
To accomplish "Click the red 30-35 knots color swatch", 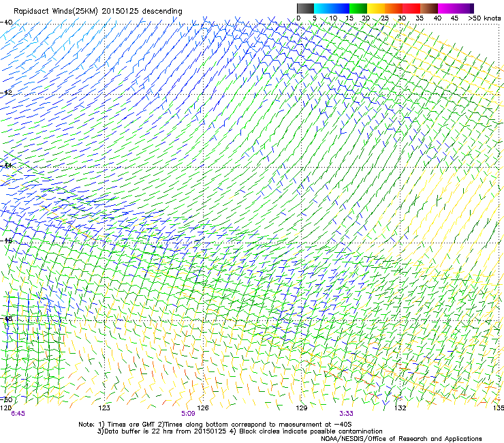I will [411, 8].
